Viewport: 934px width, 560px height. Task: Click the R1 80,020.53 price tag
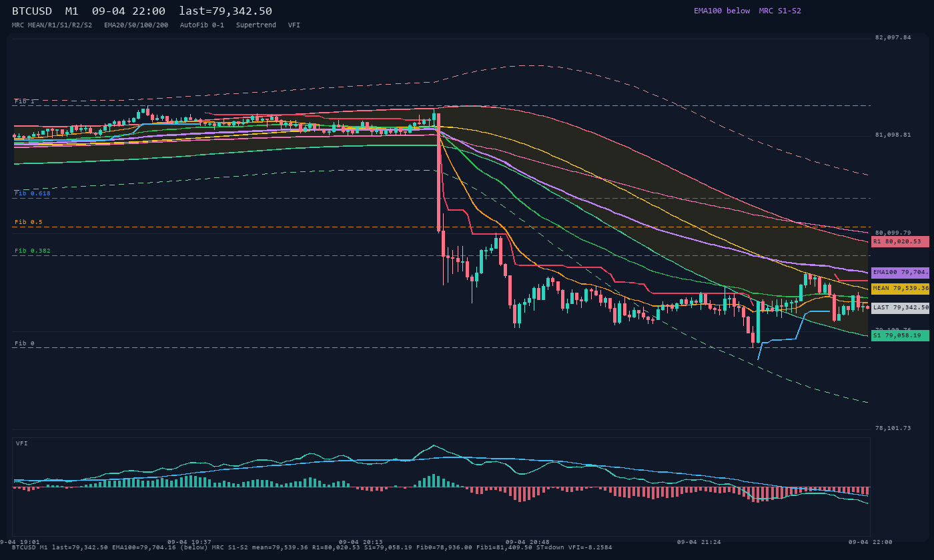pos(900,241)
